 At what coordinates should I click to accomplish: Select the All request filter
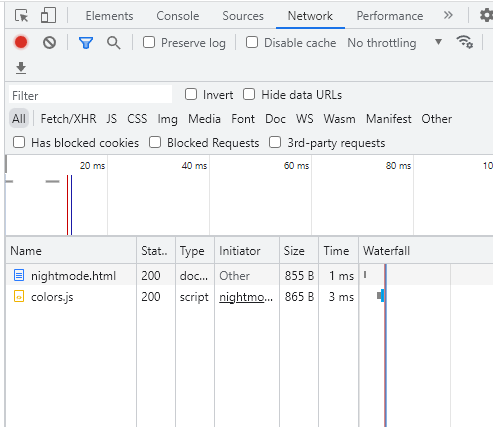pos(19,119)
